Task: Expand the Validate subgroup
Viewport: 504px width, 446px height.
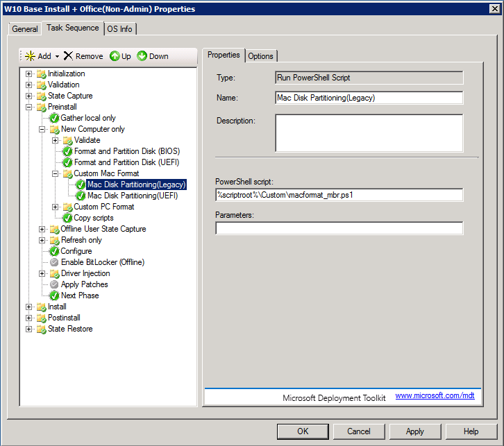Action: (55, 141)
